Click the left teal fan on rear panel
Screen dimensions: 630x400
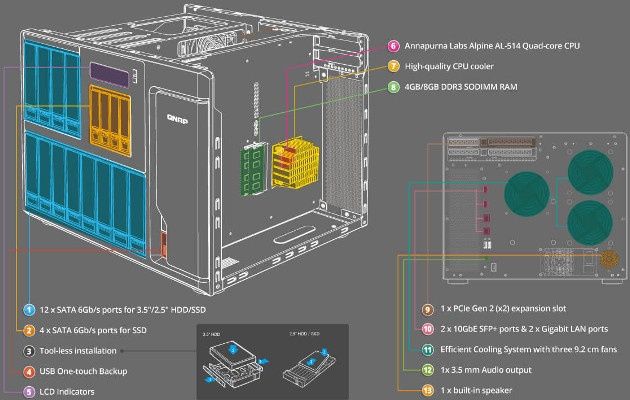pos(527,194)
